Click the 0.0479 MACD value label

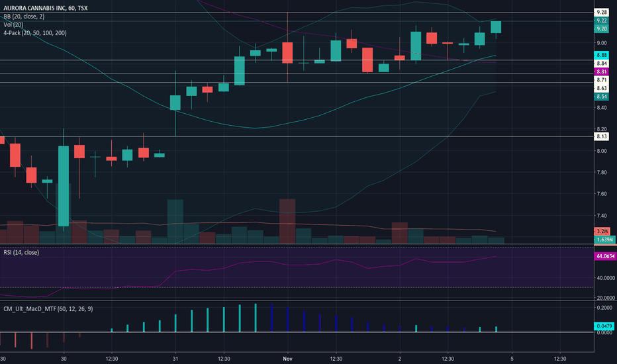604,326
